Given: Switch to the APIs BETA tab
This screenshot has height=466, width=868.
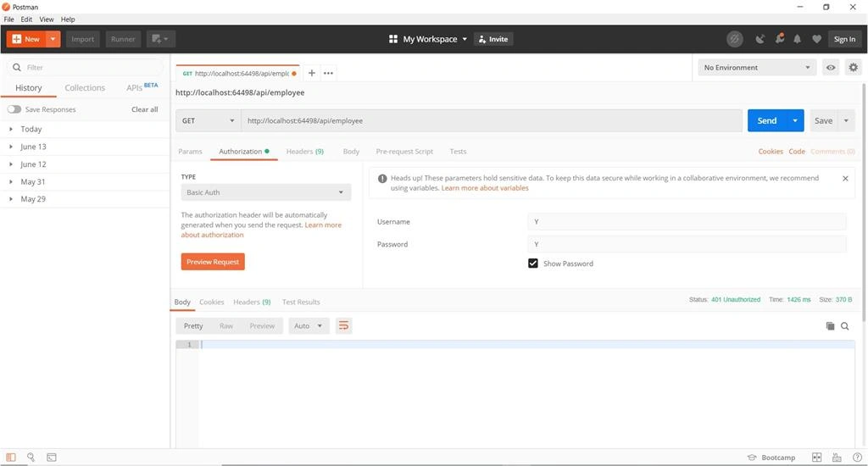Looking at the screenshot, I should (142, 87).
